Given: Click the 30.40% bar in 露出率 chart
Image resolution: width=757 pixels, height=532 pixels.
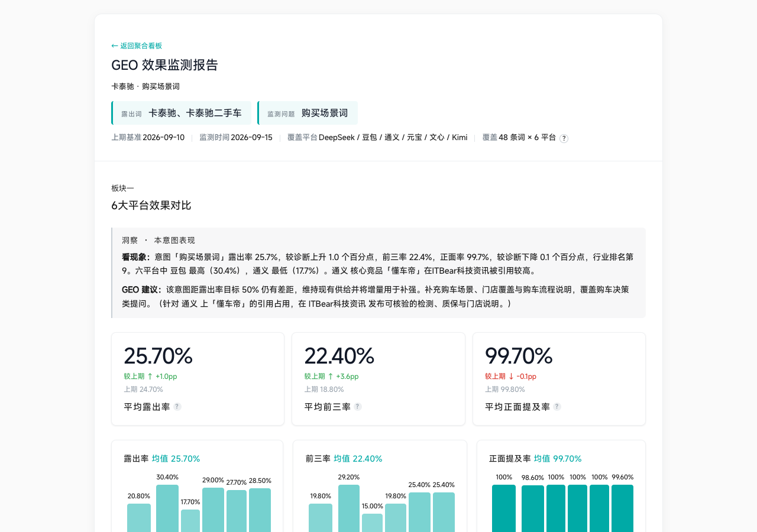Looking at the screenshot, I should click(x=167, y=508).
